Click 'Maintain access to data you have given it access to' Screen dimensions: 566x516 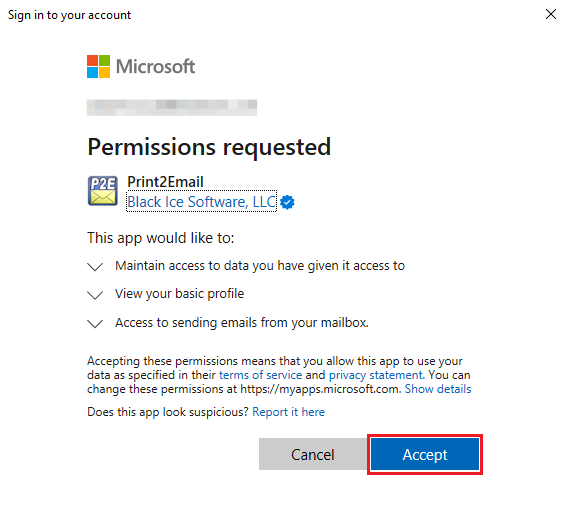click(260, 266)
